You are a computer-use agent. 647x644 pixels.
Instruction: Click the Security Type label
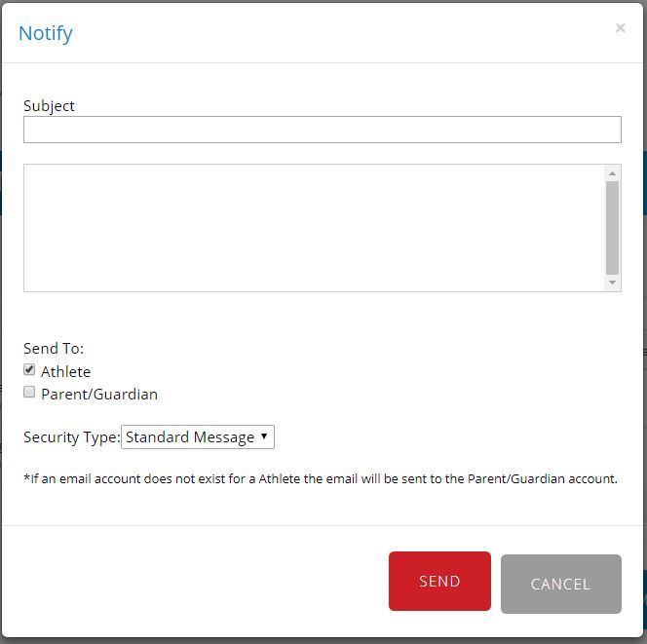click(72, 437)
